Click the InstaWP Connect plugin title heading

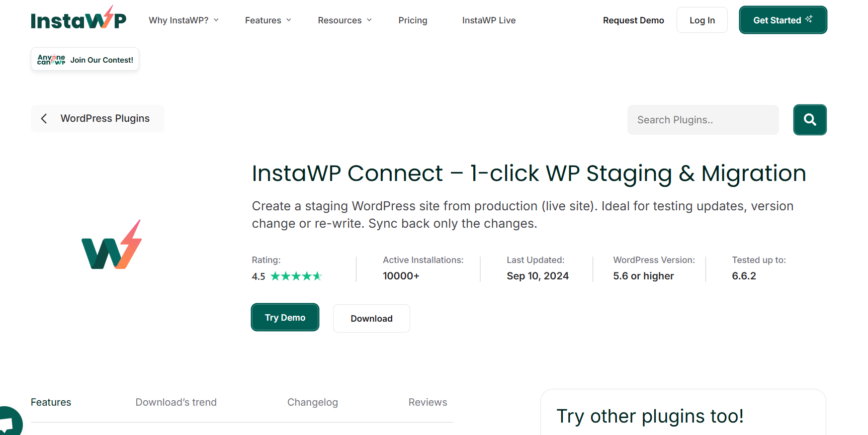(529, 174)
